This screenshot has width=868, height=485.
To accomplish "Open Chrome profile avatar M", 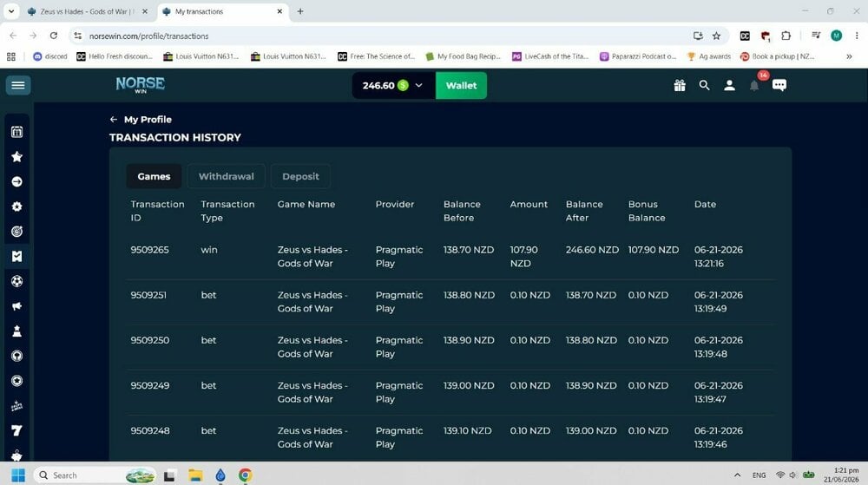I will click(837, 36).
